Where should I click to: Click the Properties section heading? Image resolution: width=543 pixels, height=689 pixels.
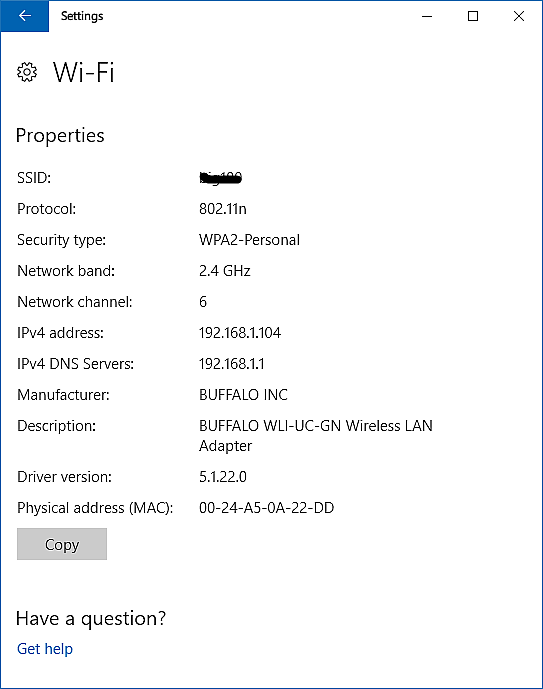[60, 135]
